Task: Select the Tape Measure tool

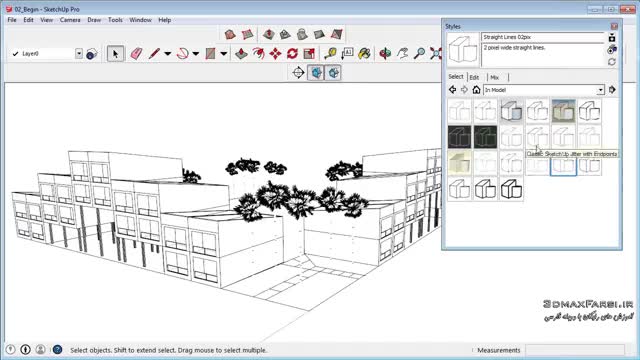Action: [330, 53]
